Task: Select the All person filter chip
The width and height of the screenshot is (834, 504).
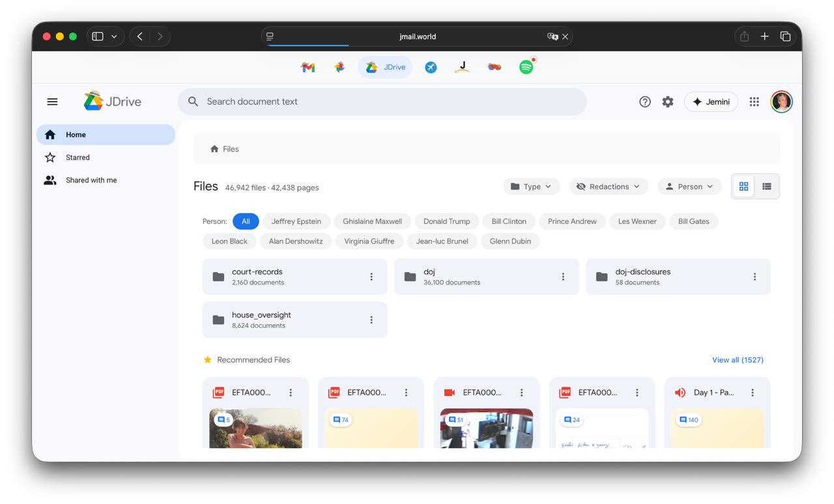Action: pyautogui.click(x=246, y=221)
